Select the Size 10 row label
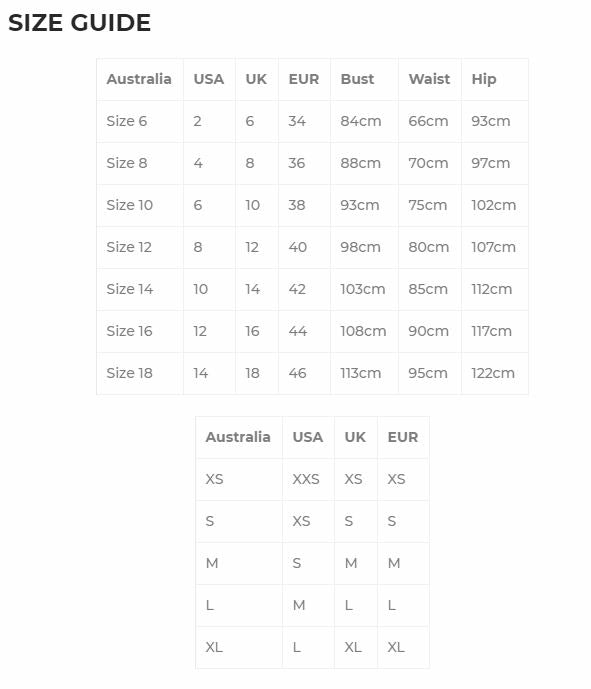This screenshot has width=591, height=689. coord(130,205)
